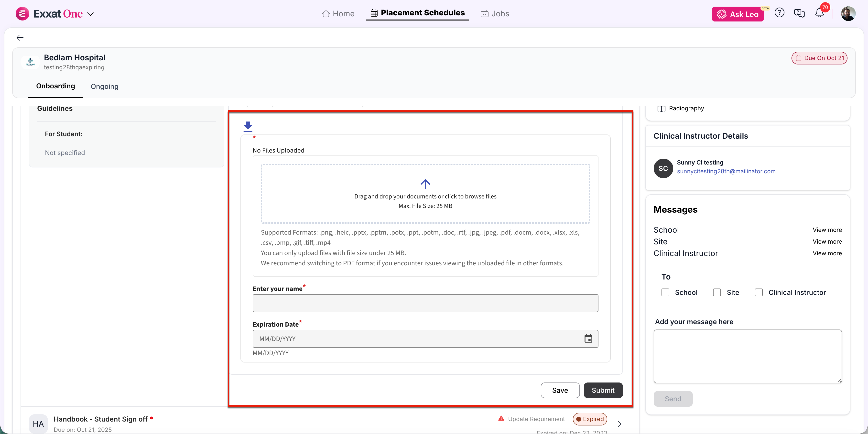Click the back arrow icon
The height and width of the screenshot is (434, 868).
[20, 37]
